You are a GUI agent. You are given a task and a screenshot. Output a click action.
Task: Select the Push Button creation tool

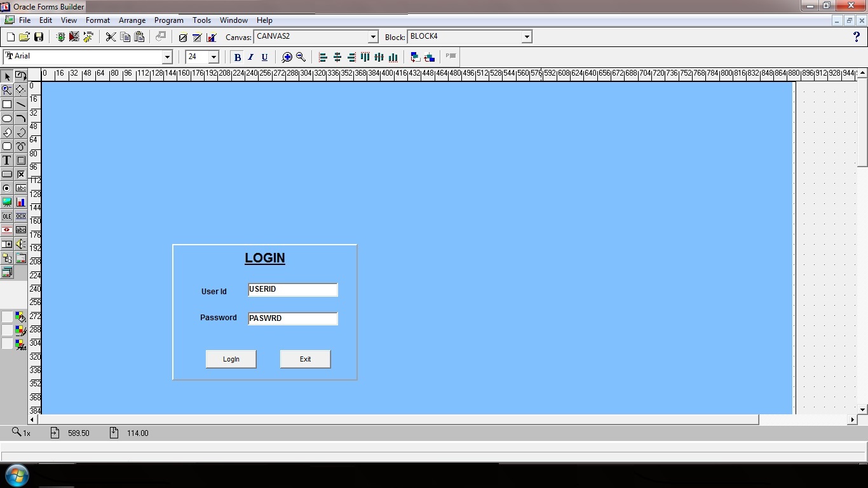tap(6, 174)
